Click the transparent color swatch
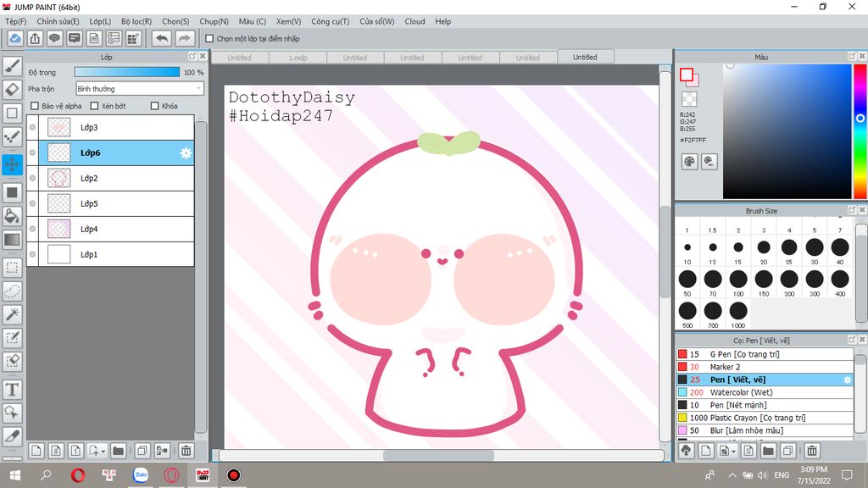The height and width of the screenshot is (488, 868). pos(689,99)
